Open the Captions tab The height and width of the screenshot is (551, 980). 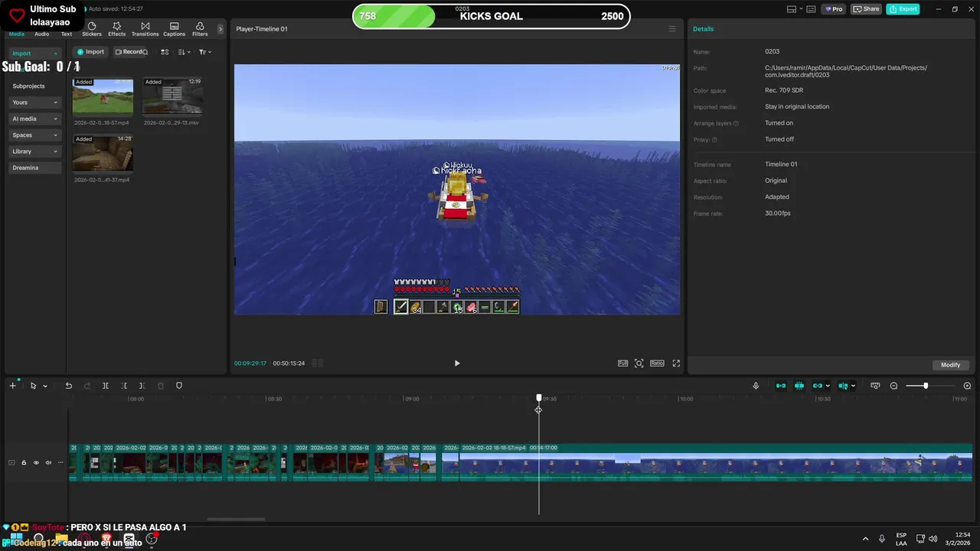click(x=174, y=29)
